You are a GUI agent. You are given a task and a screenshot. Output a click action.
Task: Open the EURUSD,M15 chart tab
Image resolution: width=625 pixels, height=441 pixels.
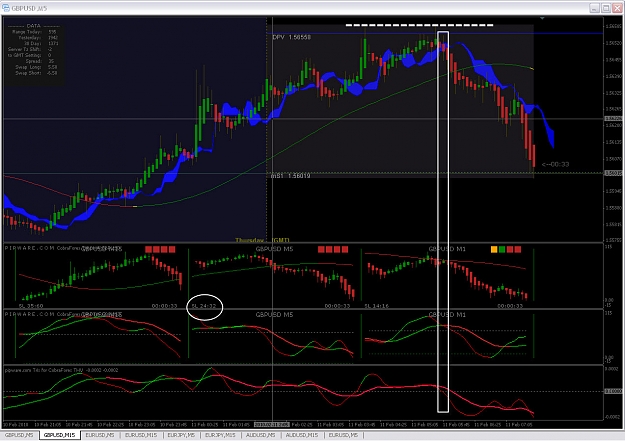coord(141,435)
